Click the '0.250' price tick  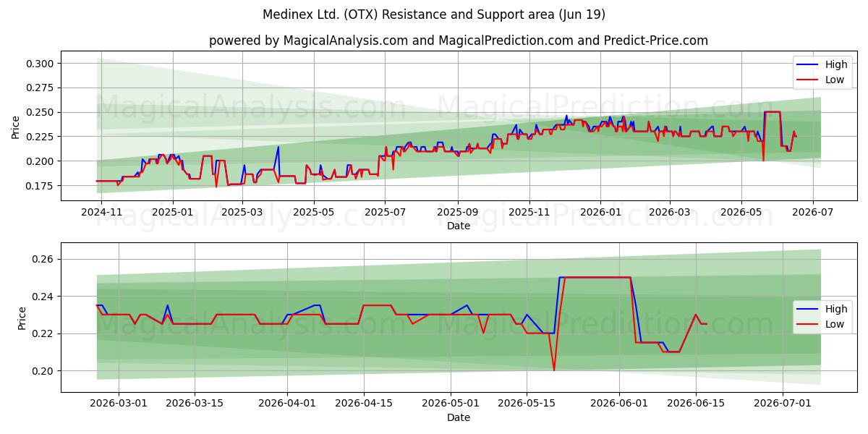[x=41, y=112]
